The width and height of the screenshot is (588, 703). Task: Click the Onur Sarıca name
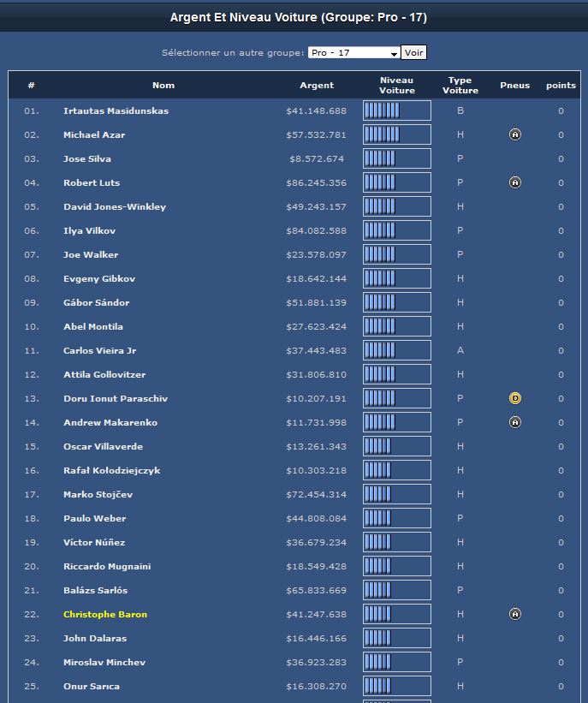click(92, 686)
